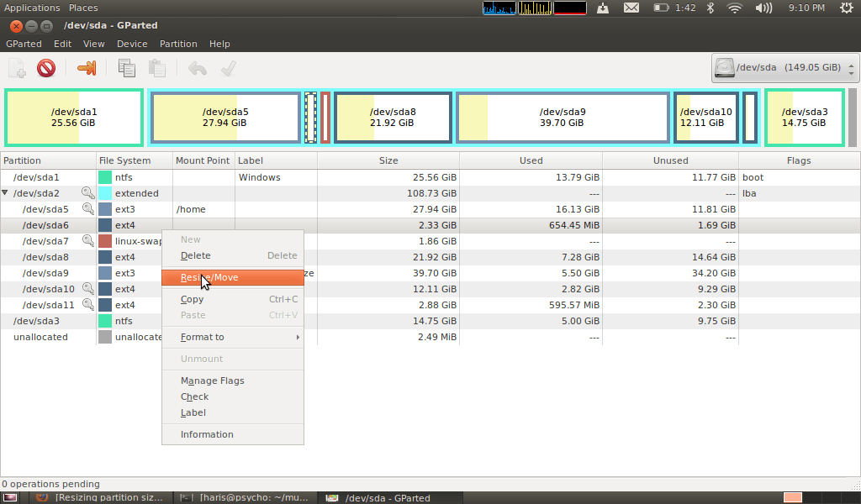Image resolution: width=861 pixels, height=504 pixels.
Task: Click the File System column header
Action: pos(124,160)
